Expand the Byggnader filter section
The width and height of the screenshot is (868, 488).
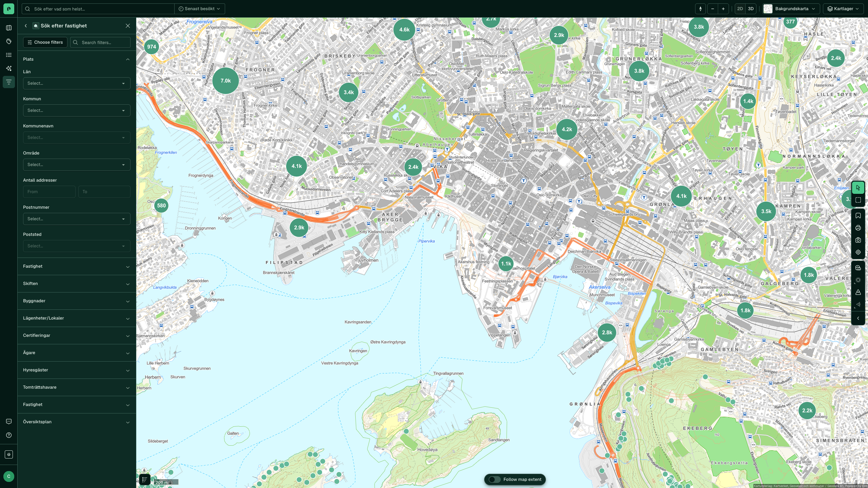77,301
